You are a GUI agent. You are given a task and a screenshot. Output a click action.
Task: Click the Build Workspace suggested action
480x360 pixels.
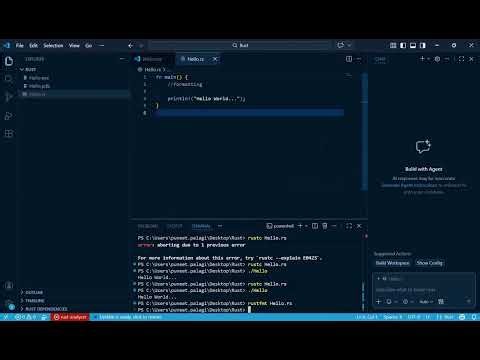[x=392, y=263]
